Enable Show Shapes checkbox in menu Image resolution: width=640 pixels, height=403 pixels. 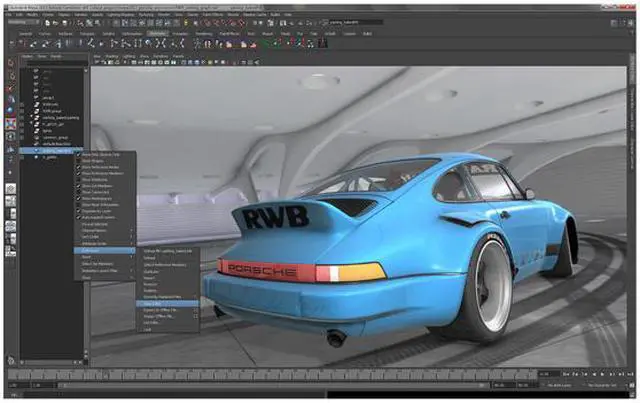78,161
